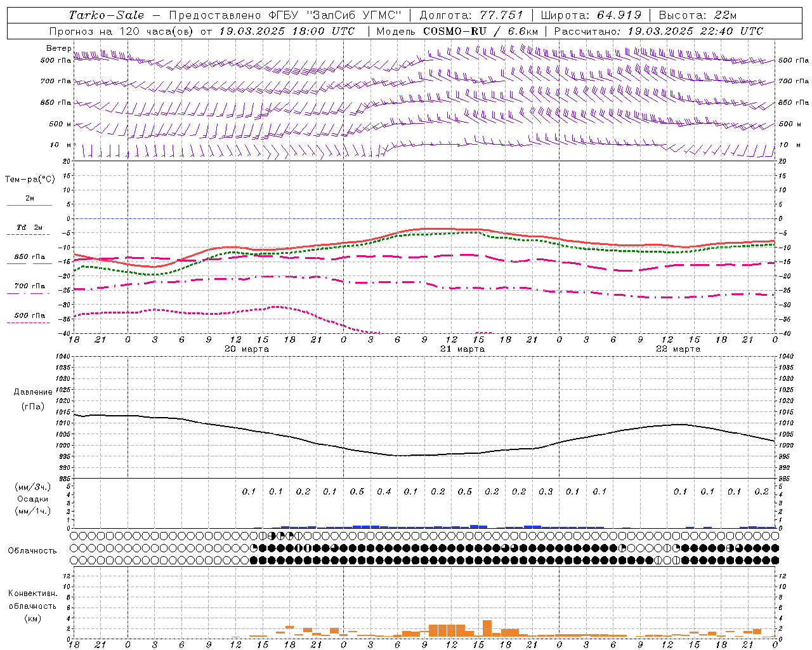Click the 'Прогноз на 120 часа(ов)' forecast header
This screenshot has width=812, height=650.
122,31
